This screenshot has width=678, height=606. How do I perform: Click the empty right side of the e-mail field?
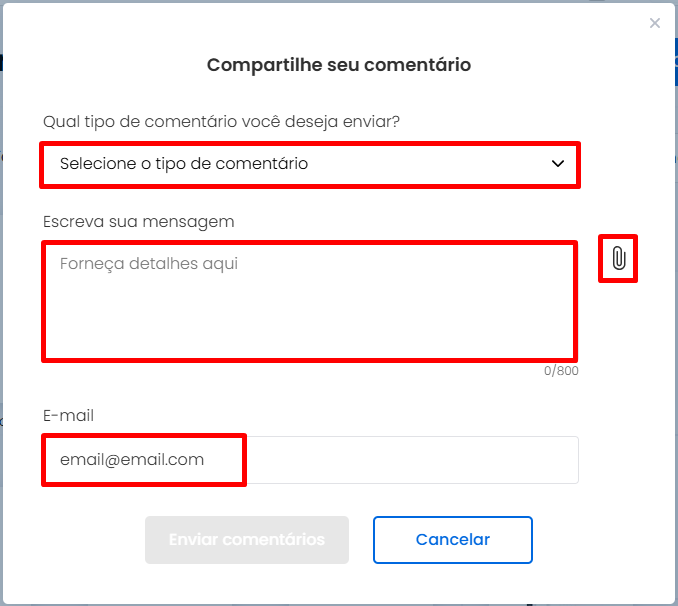pyautogui.click(x=411, y=460)
